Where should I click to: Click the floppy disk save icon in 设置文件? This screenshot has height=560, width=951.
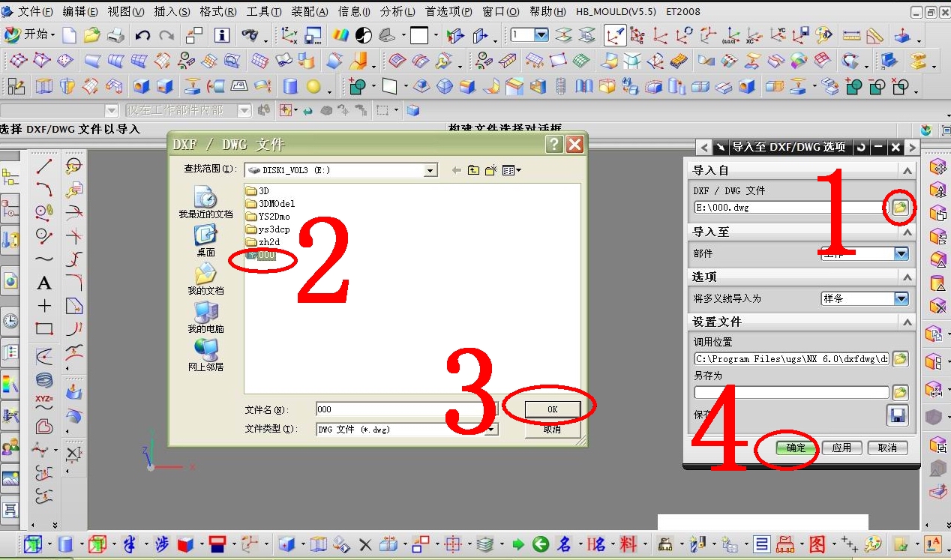click(898, 415)
